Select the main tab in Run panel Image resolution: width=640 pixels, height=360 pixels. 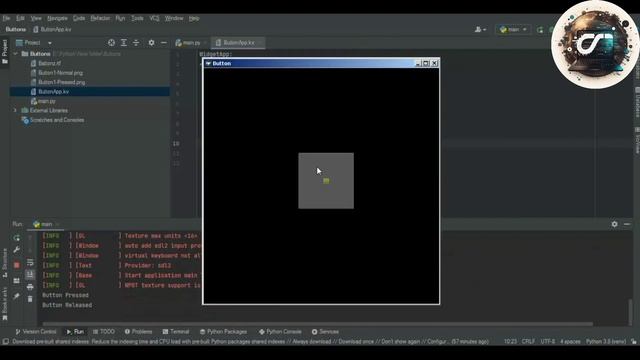(46, 224)
